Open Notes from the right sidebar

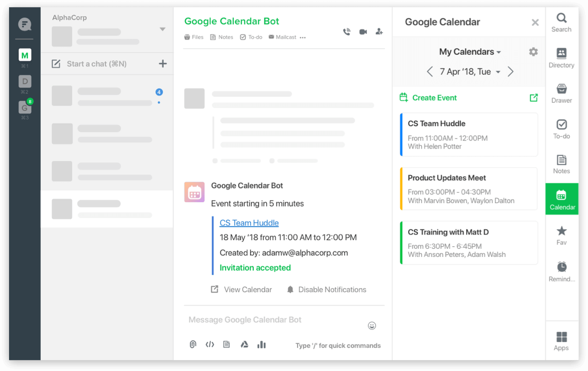[561, 165]
